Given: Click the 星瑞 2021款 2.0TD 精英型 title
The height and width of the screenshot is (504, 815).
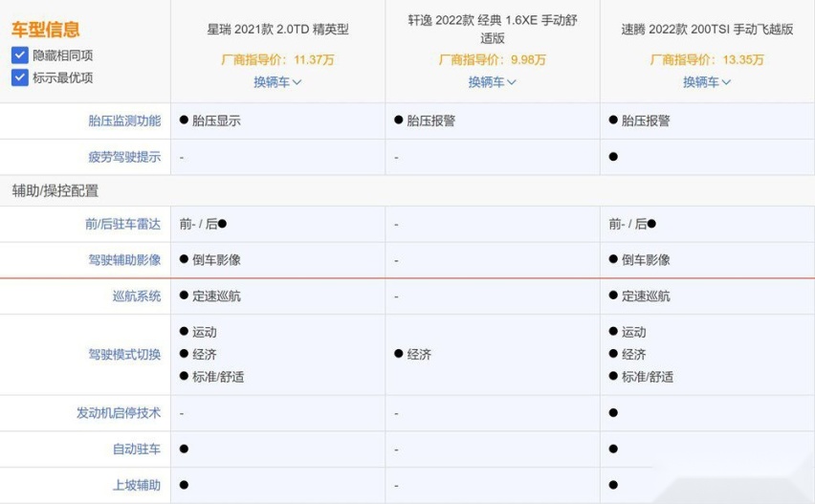Looking at the screenshot, I should pos(277,30).
